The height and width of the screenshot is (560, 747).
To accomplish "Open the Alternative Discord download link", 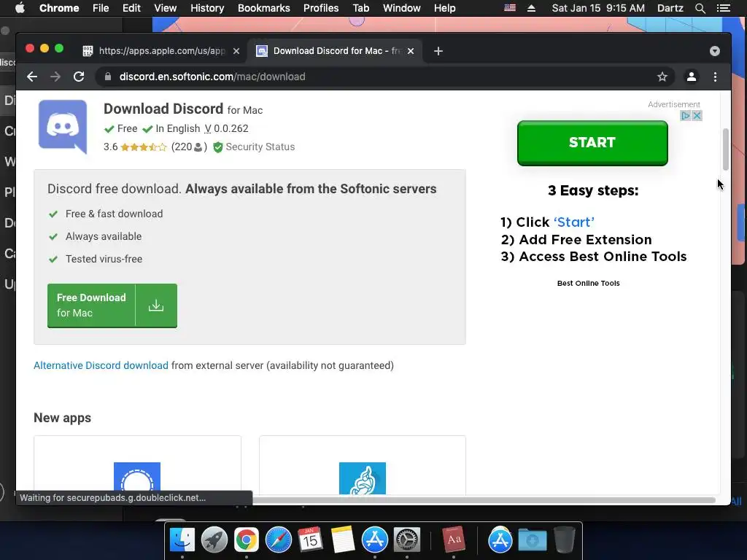I will tap(101, 365).
